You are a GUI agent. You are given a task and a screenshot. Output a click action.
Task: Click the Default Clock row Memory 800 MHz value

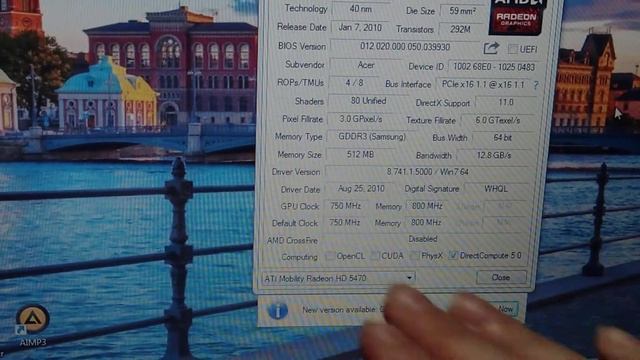426,222
